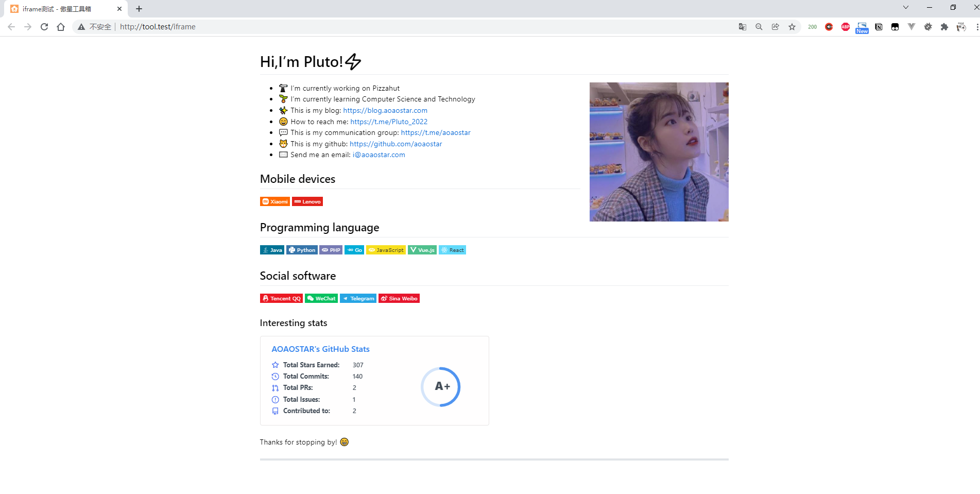Reload the page

(44, 27)
